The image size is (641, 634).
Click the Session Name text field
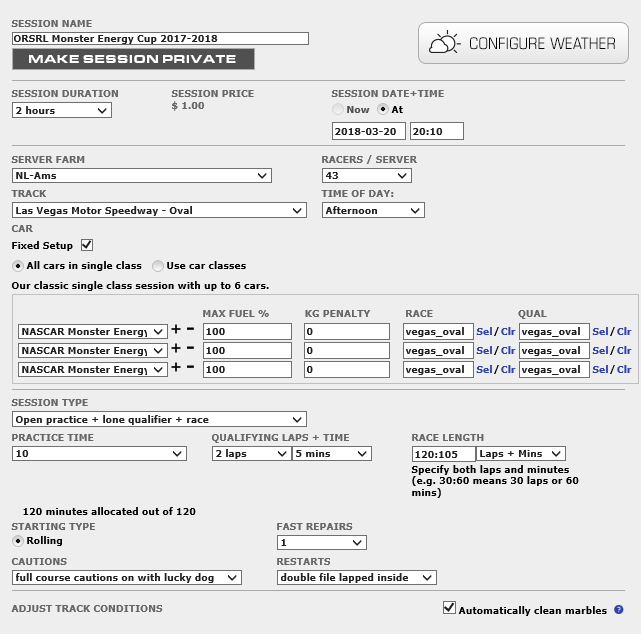click(x=160, y=39)
